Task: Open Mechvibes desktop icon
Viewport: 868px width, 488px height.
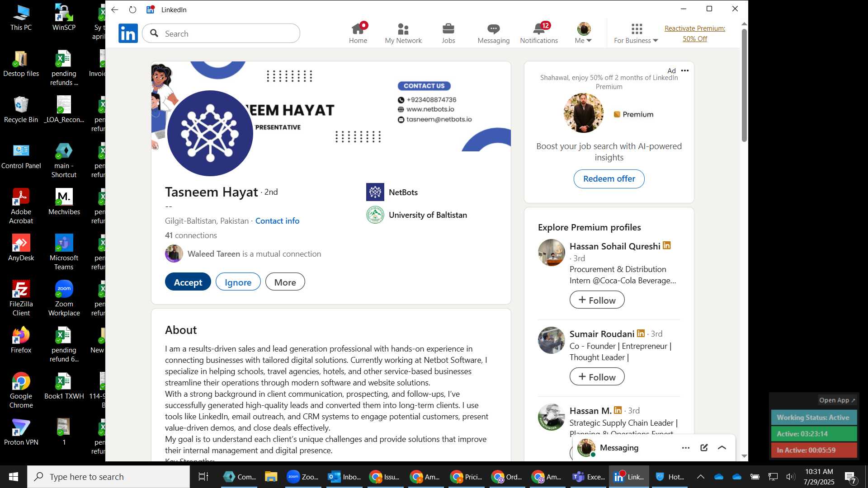Action: pos(64,202)
